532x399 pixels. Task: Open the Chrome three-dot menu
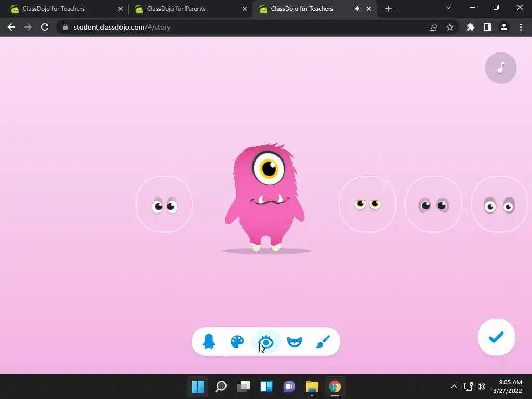click(x=521, y=27)
